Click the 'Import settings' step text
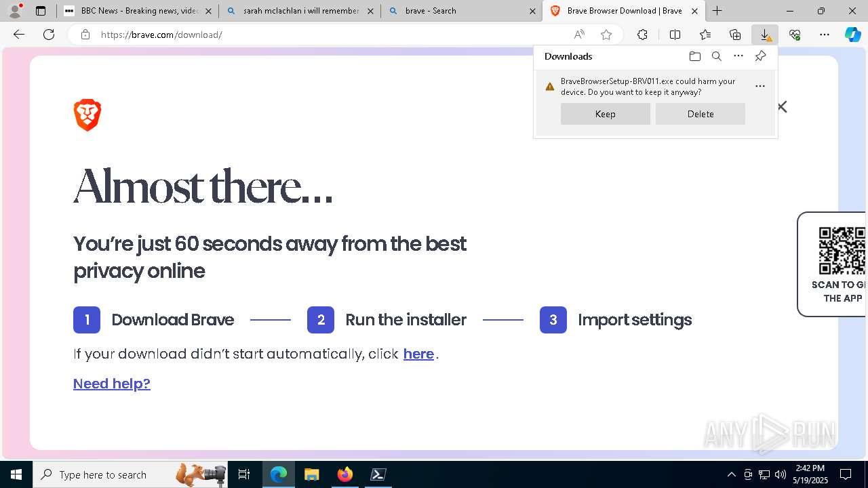 coord(635,320)
